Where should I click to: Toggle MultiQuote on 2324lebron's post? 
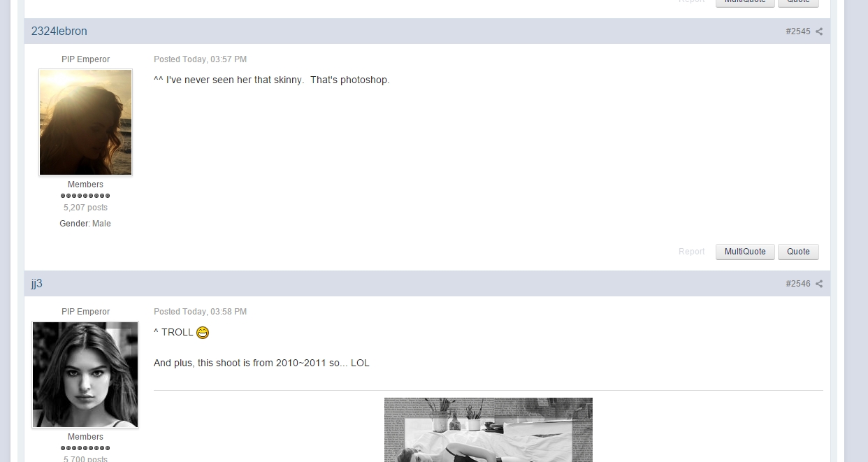(745, 252)
